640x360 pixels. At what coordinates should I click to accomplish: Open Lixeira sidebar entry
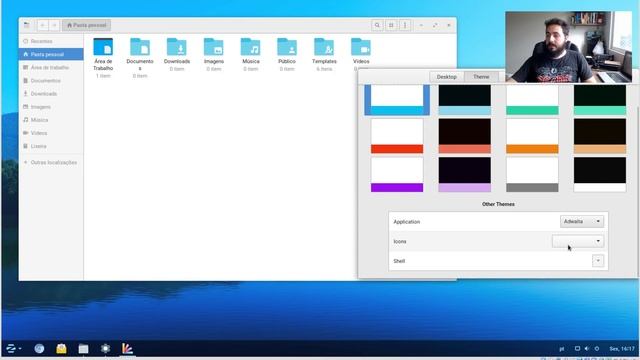tap(51, 146)
